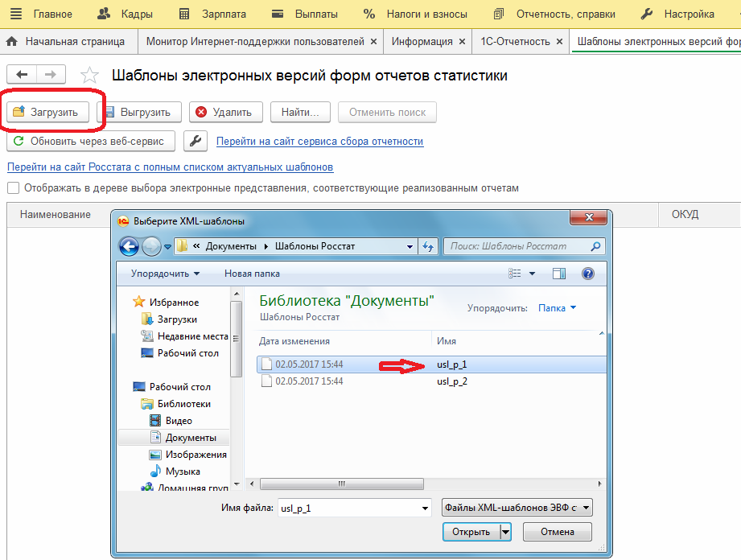Select Загрузки in the navigation tree
The height and width of the screenshot is (560, 741).
[x=169, y=319]
